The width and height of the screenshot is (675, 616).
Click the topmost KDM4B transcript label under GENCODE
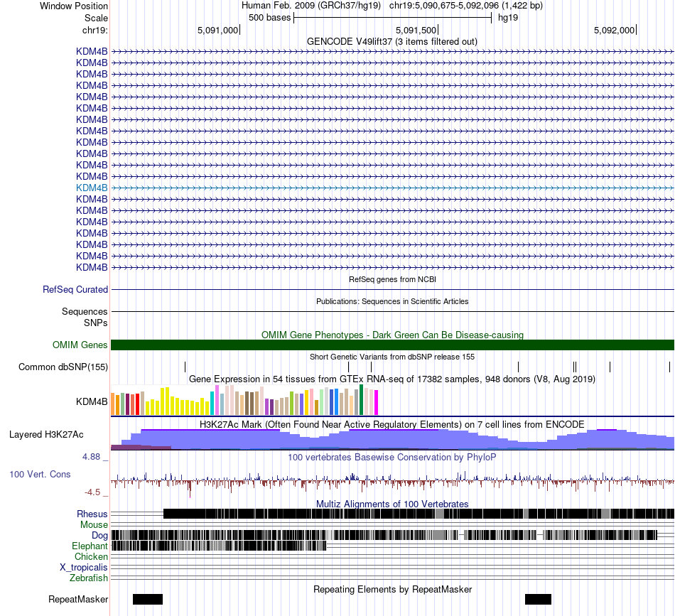tap(92, 51)
